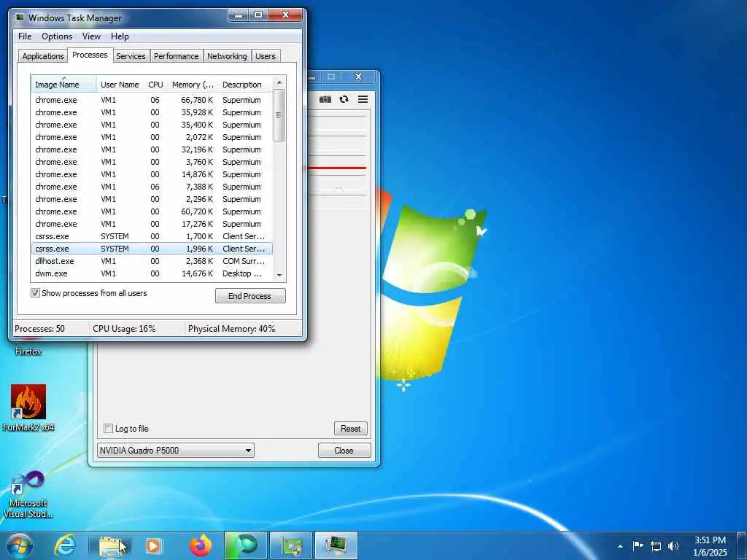Click the network tray icon
This screenshot has height=560, width=747.
pos(656,546)
